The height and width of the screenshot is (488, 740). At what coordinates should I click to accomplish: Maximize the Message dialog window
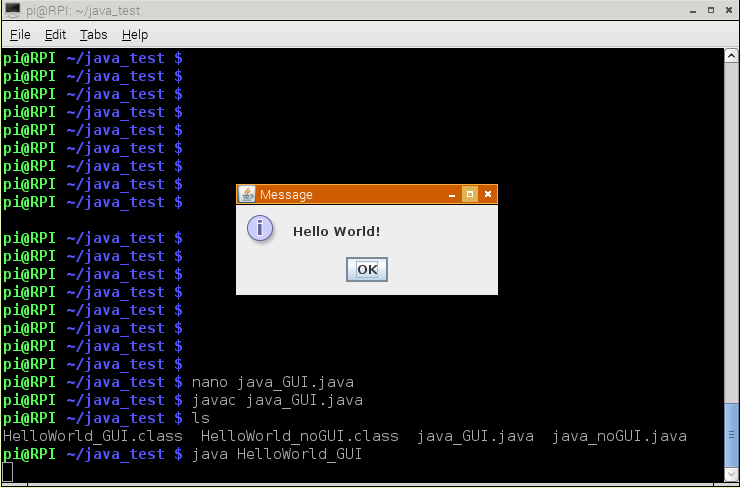tap(469, 194)
